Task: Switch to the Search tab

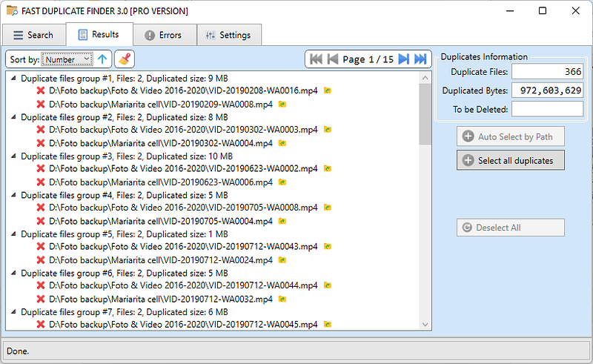Action: click(x=33, y=35)
